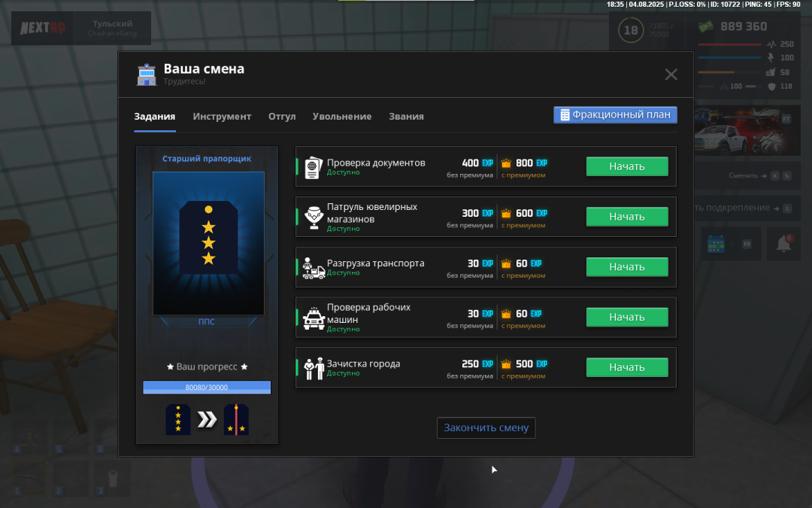Click the money icon beside 889 360

[705, 26]
